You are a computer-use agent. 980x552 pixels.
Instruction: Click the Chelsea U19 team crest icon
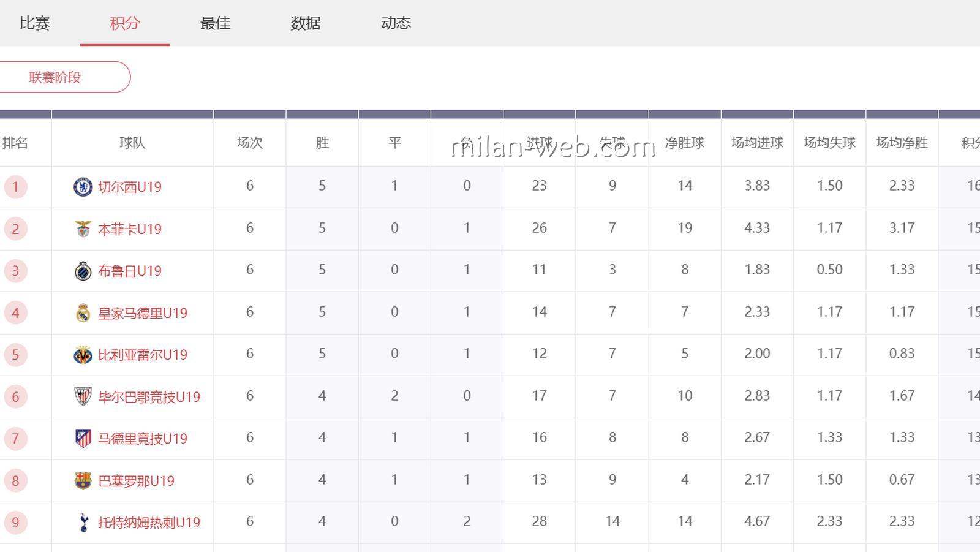click(83, 187)
